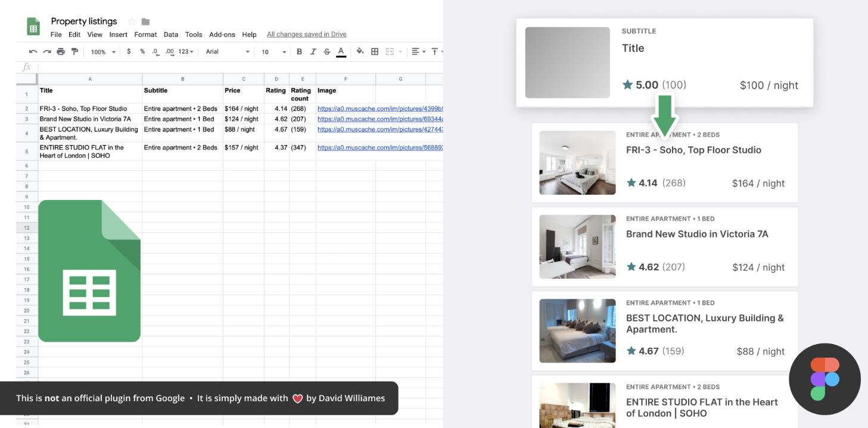This screenshot has width=868, height=428.
Task: Open the Format menu
Action: (145, 35)
